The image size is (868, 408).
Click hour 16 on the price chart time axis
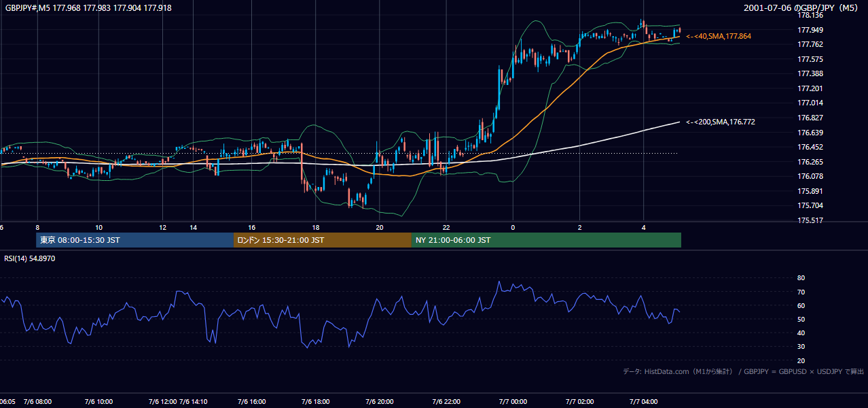coord(252,227)
